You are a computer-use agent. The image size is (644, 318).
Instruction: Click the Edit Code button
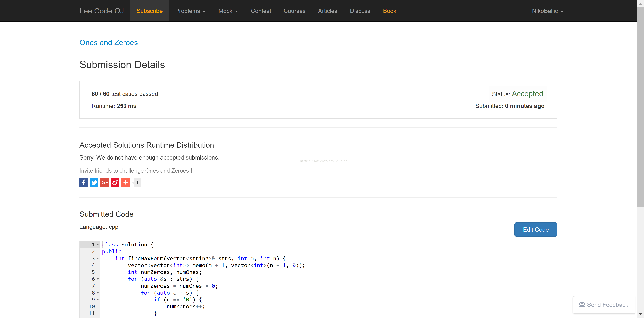point(535,229)
